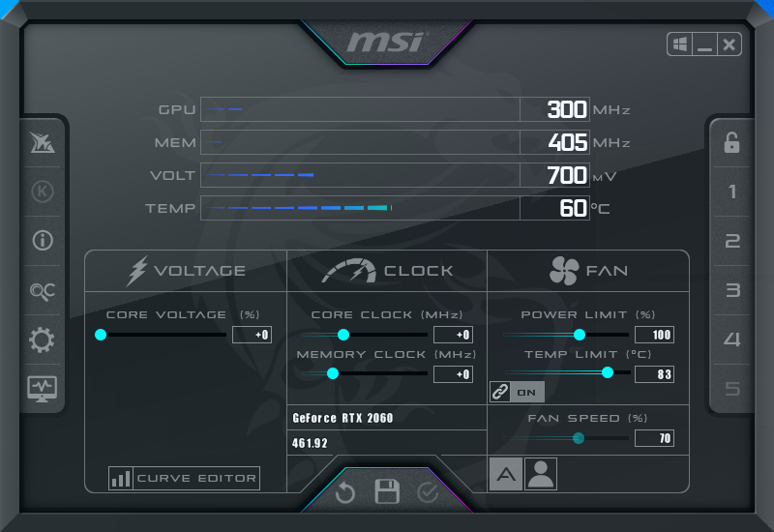The height and width of the screenshot is (532, 774).
Task: Click the Memory Clock slider handle
Action: pyautogui.click(x=333, y=373)
